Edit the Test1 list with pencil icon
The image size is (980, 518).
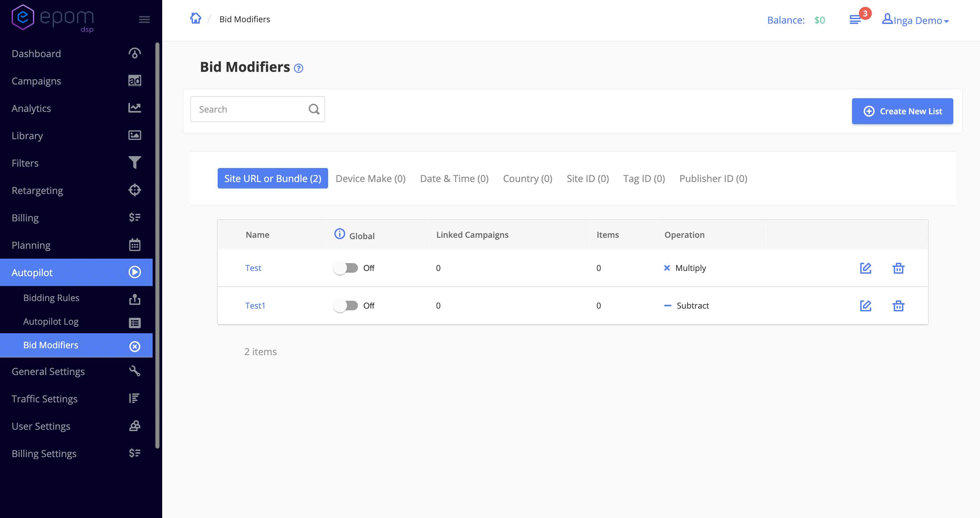(x=865, y=306)
